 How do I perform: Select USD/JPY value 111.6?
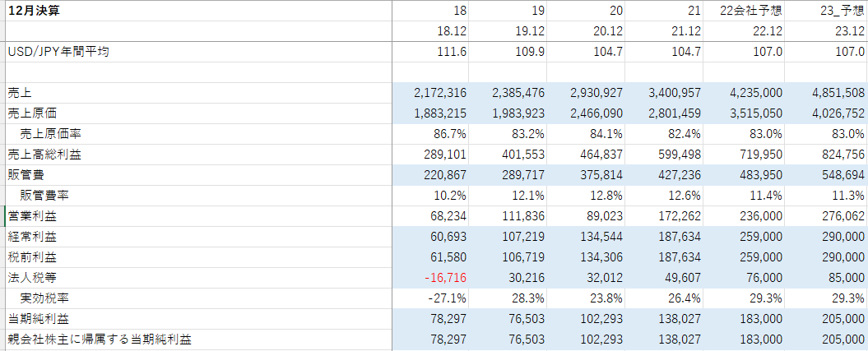(430, 52)
